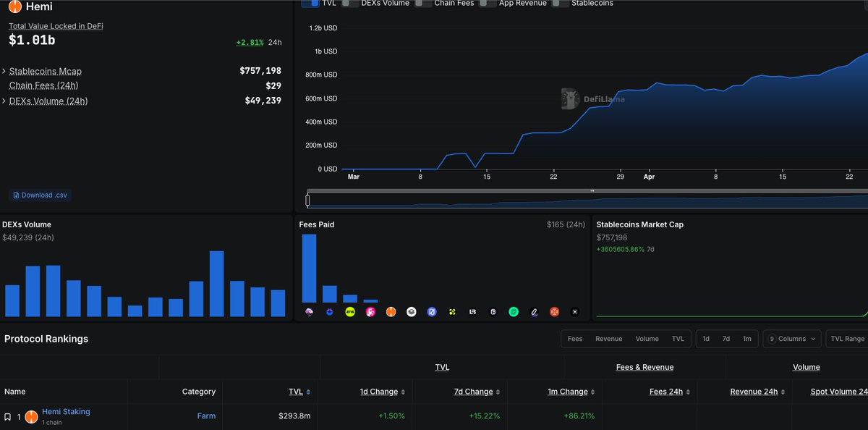This screenshot has height=430, width=868.
Task: Click the center grip on the range slider
Action: [x=592, y=191]
